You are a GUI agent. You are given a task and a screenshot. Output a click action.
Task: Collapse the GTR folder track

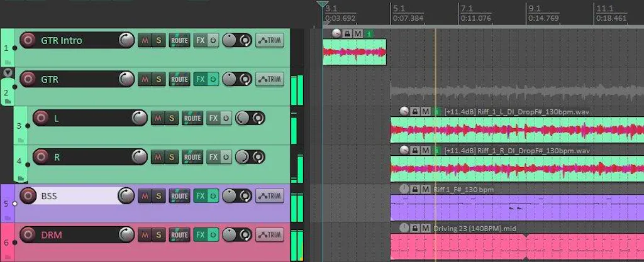(8, 72)
